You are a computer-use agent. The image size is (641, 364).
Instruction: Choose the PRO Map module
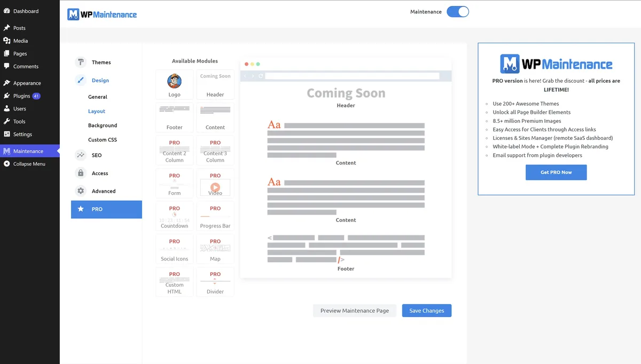tap(215, 249)
